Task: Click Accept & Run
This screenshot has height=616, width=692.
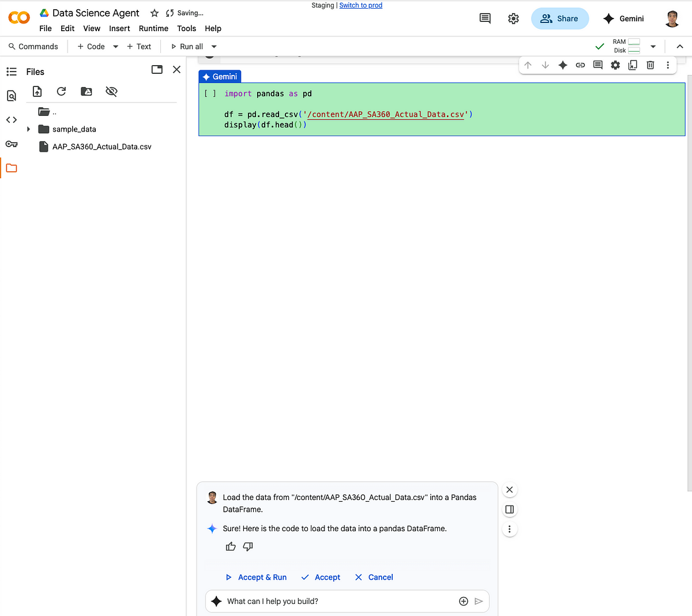Action: click(x=255, y=577)
